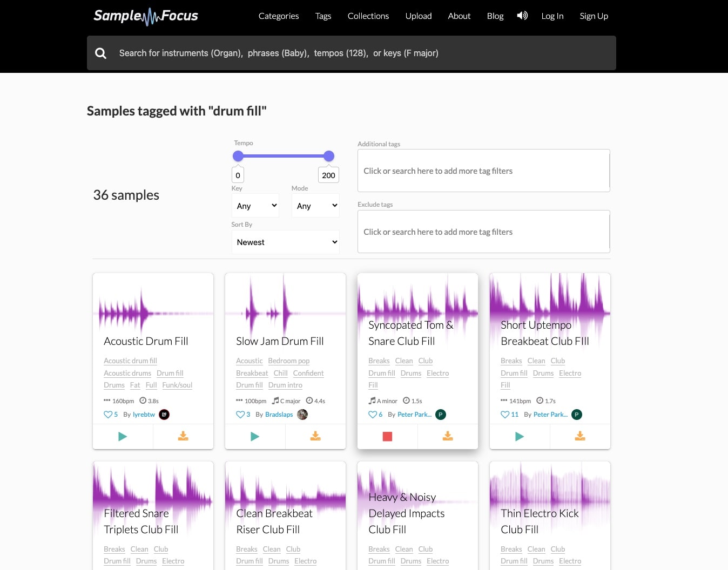
Task: Go to the Collections page
Action: click(368, 16)
